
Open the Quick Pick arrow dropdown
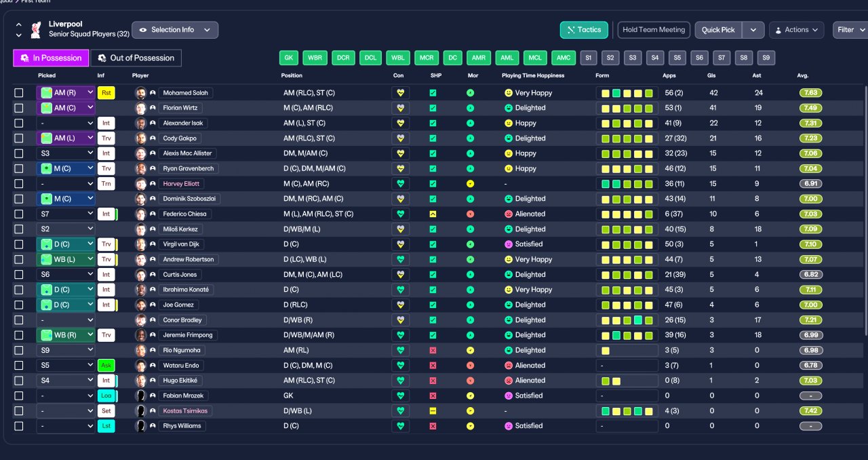753,30
